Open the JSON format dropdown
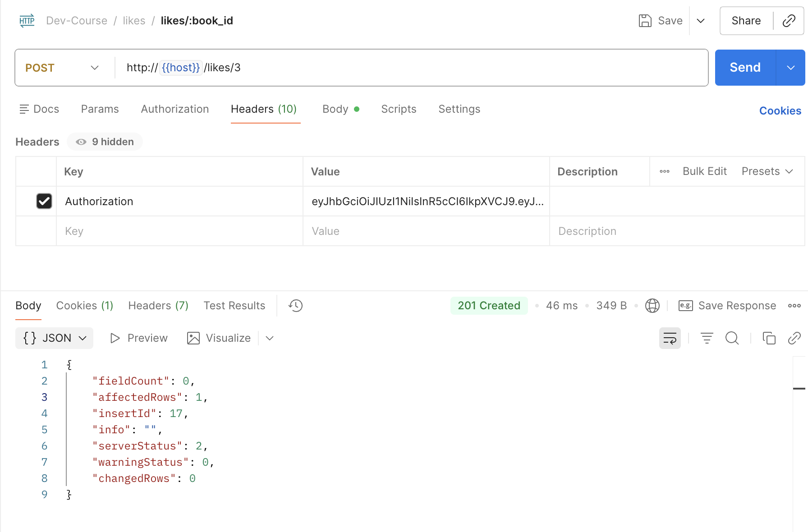Image resolution: width=808 pixels, height=532 pixels. (x=55, y=338)
